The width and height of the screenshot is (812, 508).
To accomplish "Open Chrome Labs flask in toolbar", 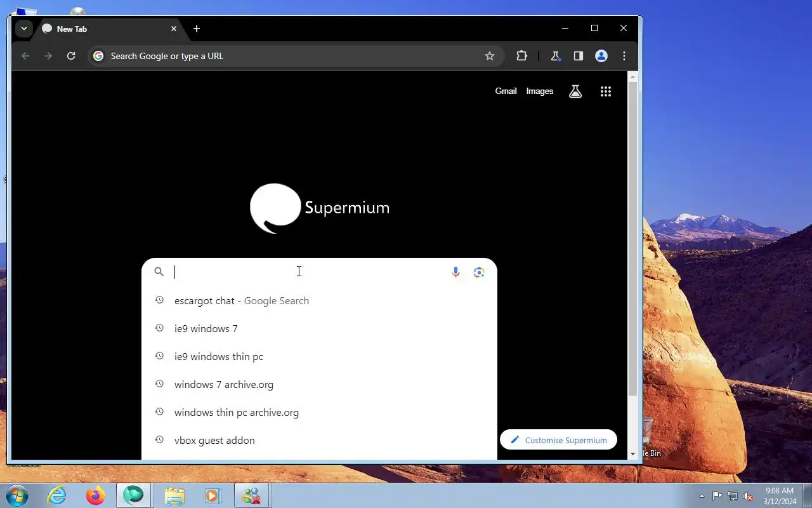I will coord(555,56).
